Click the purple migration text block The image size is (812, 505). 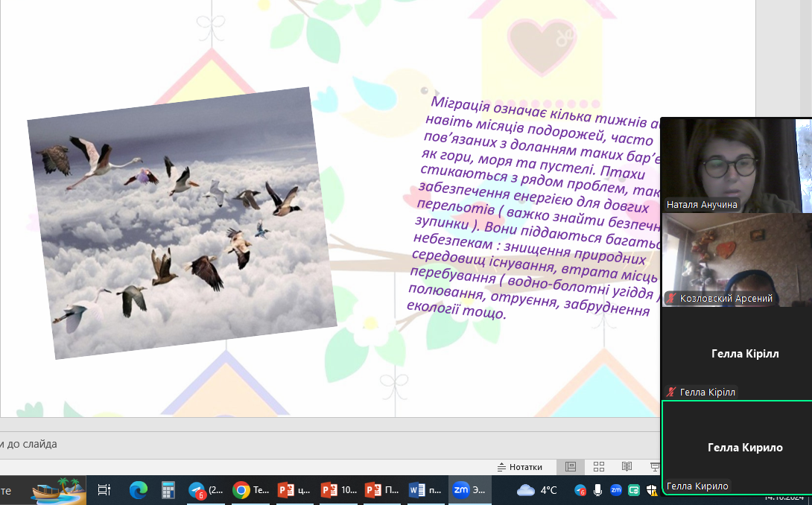tap(534, 207)
